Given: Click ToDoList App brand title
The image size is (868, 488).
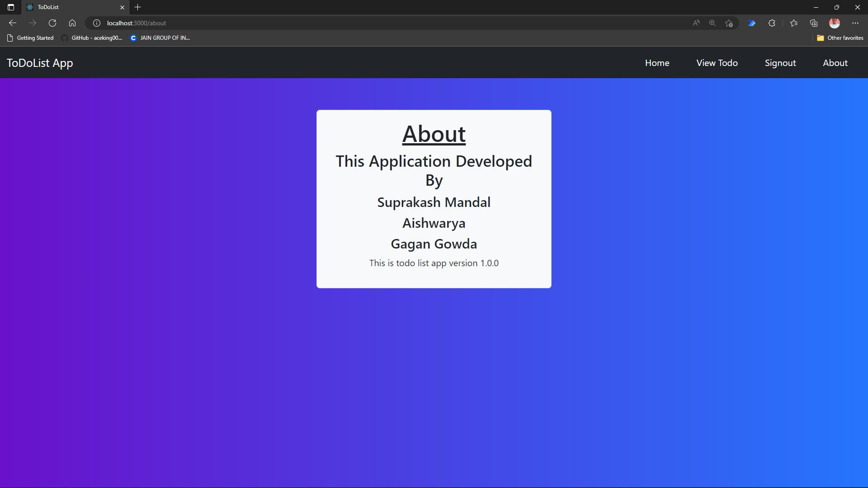Looking at the screenshot, I should pyautogui.click(x=39, y=63).
